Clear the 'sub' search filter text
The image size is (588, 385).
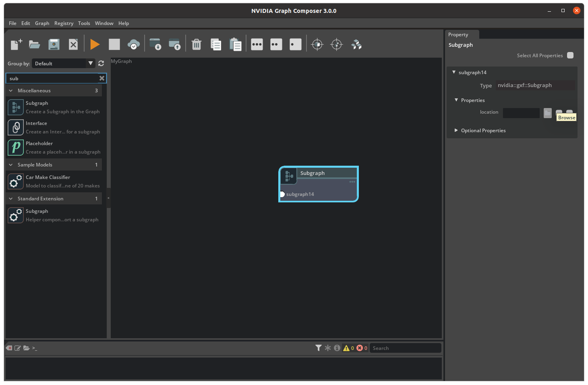[102, 78]
